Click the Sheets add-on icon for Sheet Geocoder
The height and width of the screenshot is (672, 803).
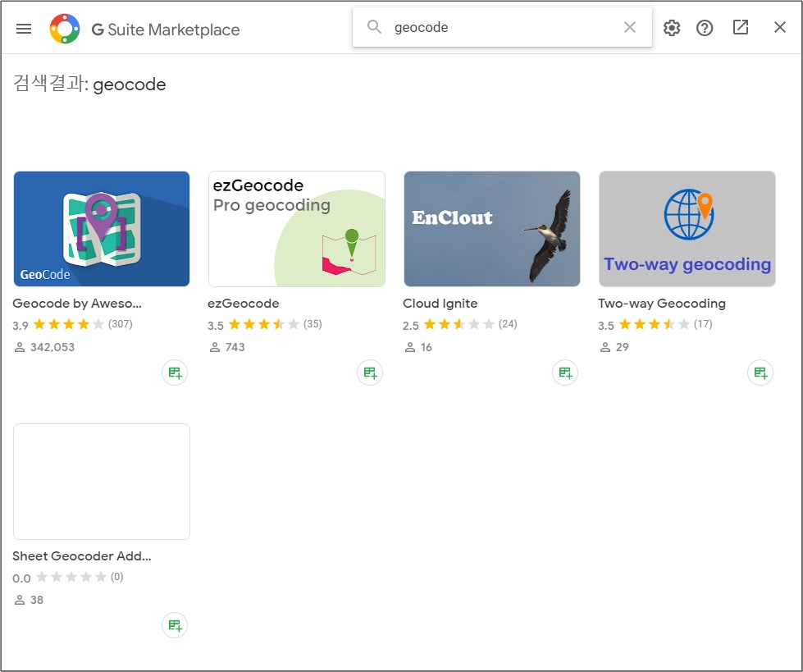click(175, 625)
